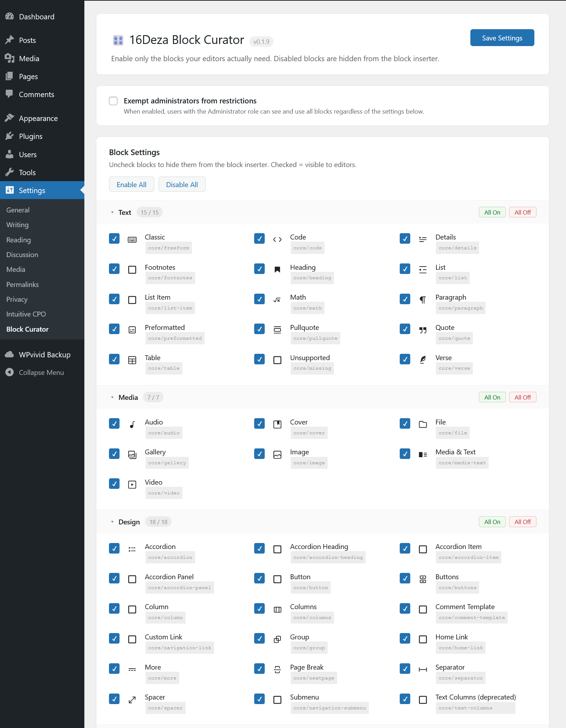Screen dimensions: 566x728
Task: Uncheck the Gallery block checkbox
Action: 114,454
